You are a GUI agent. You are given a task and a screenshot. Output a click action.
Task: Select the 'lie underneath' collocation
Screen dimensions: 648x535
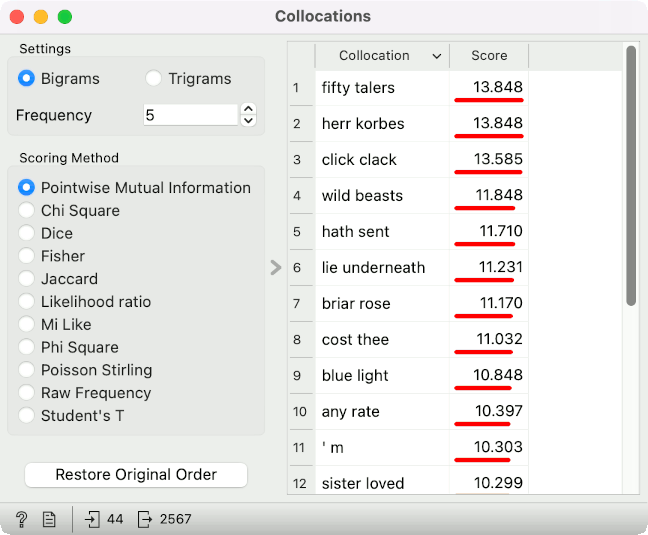pyautogui.click(x=382, y=267)
